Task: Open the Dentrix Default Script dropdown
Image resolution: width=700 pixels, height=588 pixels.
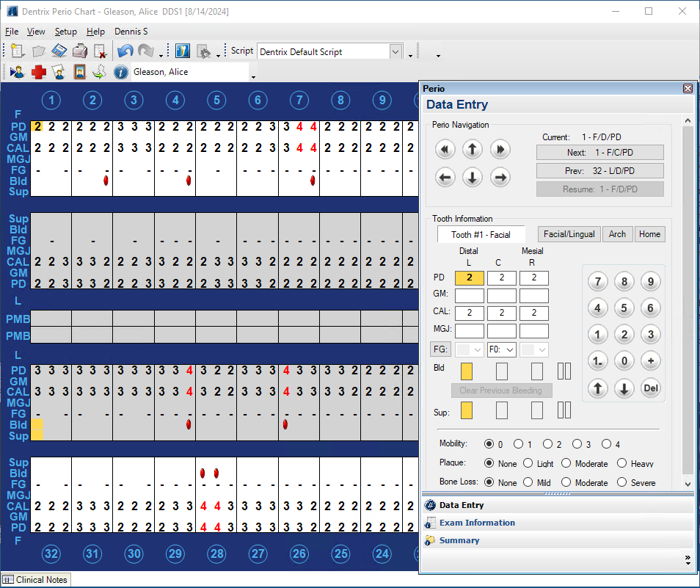Action: click(x=395, y=51)
